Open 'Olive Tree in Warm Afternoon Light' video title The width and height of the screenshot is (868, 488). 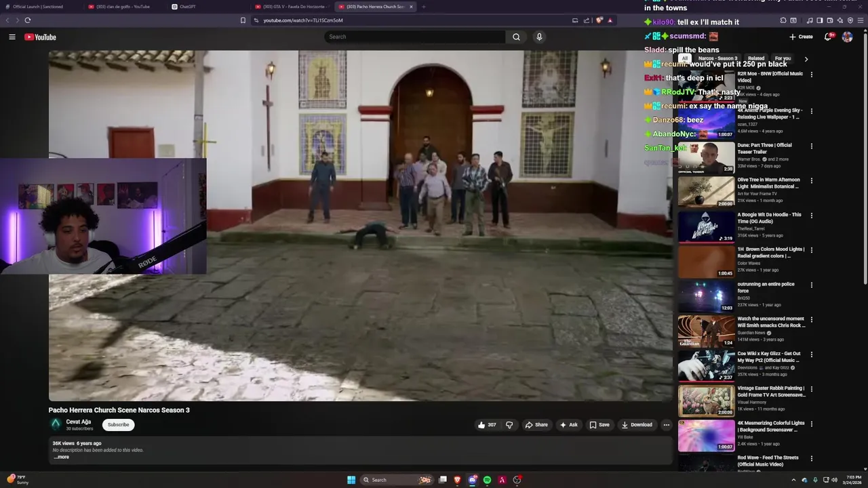pos(769,183)
